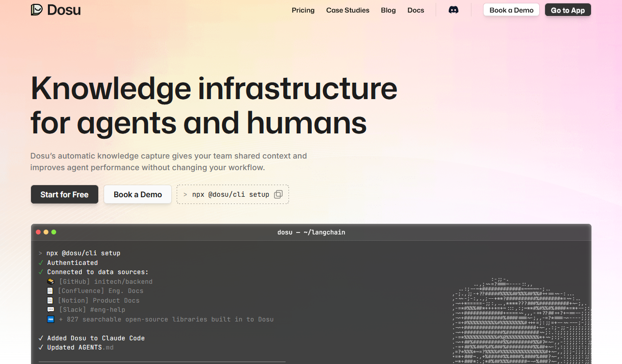
Task: Click the 'Authenticated' line in terminal
Action: tap(68, 262)
